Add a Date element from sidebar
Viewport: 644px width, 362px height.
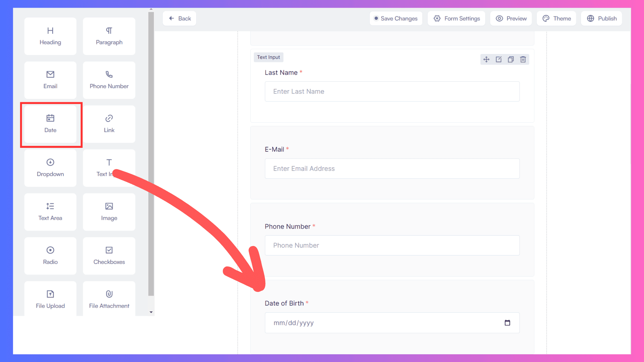click(50, 124)
